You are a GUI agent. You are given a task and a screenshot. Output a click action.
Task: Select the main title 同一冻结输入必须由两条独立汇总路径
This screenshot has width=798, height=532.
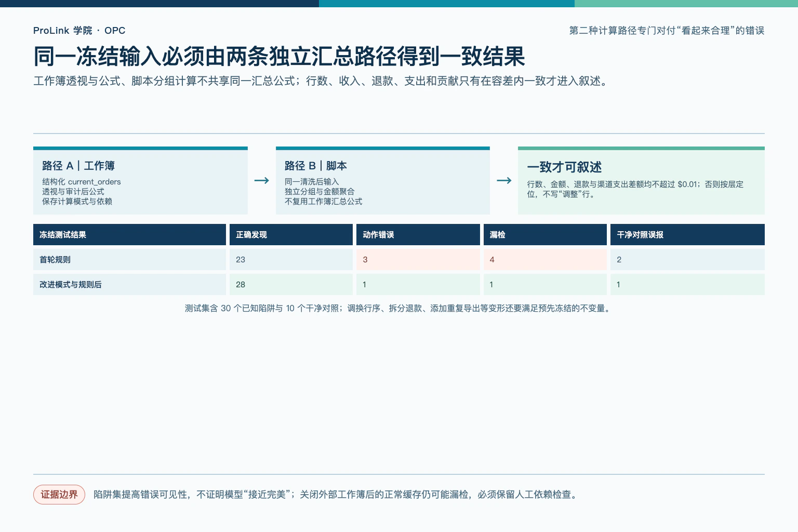[280, 57]
